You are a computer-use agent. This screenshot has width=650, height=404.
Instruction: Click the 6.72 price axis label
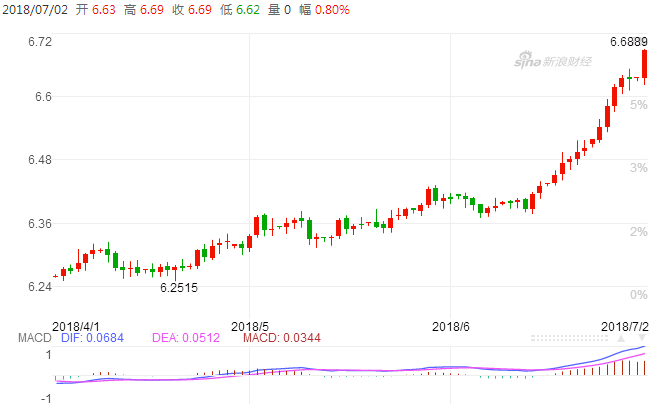[x=39, y=42]
